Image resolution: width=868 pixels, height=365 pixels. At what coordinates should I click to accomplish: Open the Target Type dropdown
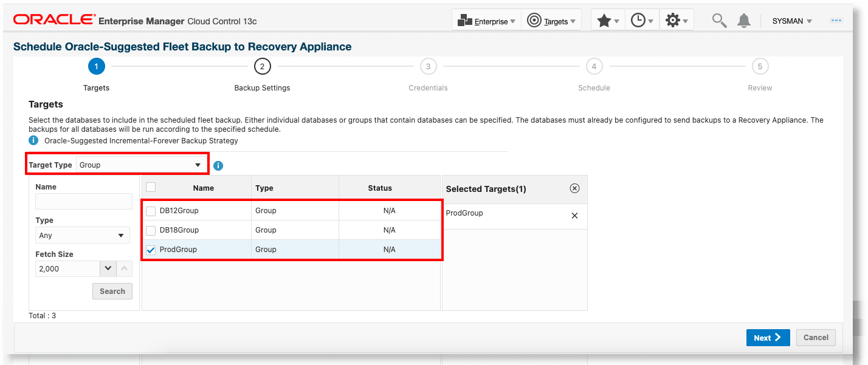point(198,165)
